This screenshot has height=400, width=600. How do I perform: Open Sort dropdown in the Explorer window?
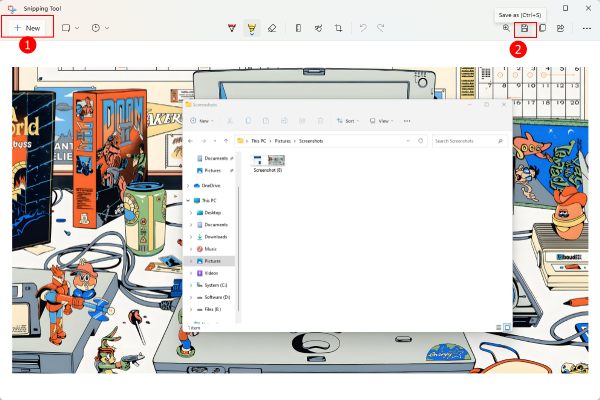tap(347, 121)
